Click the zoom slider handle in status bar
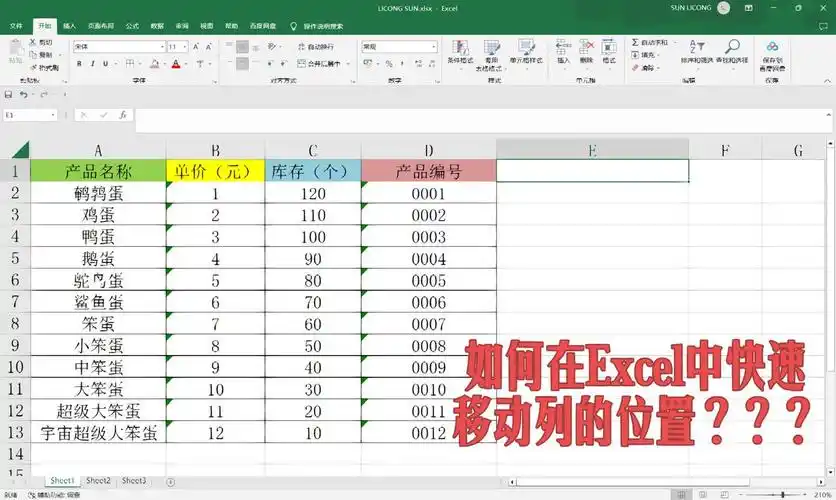836x500 pixels. tap(783, 495)
